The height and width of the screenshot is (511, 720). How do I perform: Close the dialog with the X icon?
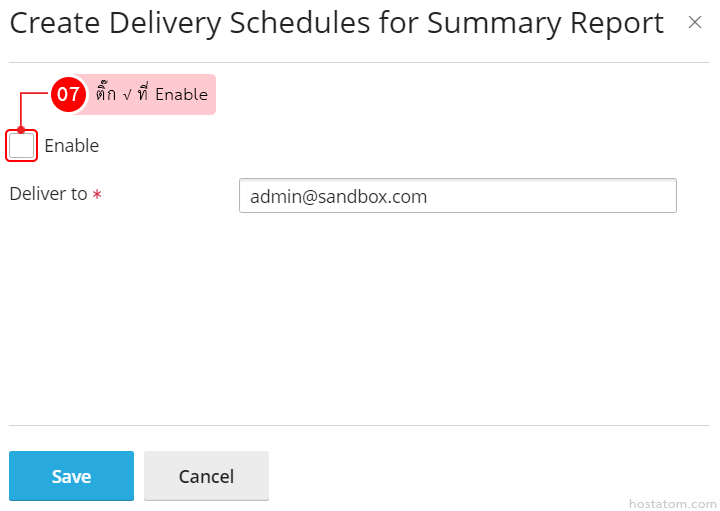click(695, 22)
